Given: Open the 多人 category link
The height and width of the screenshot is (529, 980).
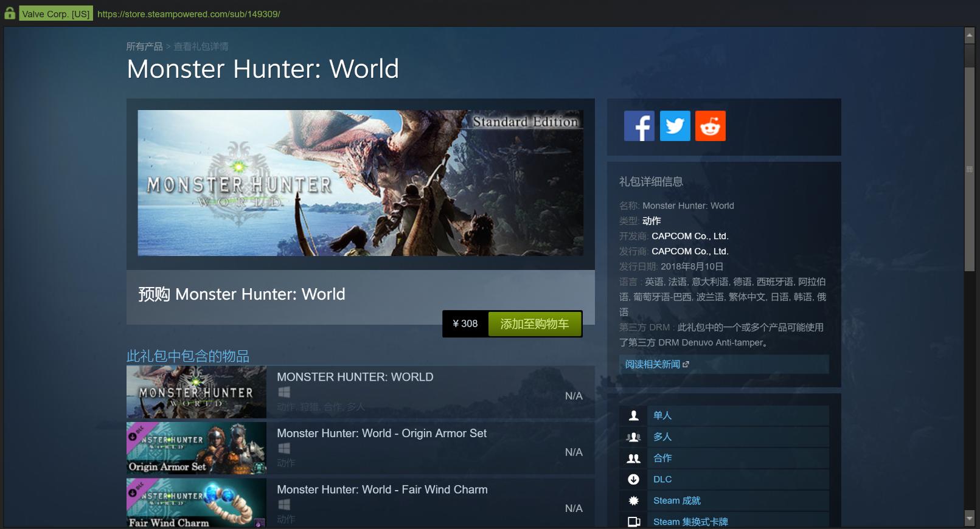Looking at the screenshot, I should coord(662,437).
